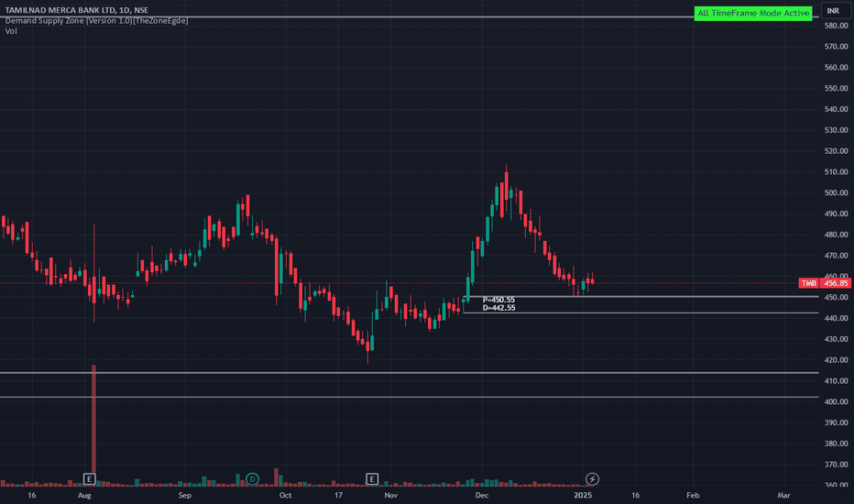The height and width of the screenshot is (504, 854).
Task: Click the Oct label on time axis
Action: pos(285,495)
